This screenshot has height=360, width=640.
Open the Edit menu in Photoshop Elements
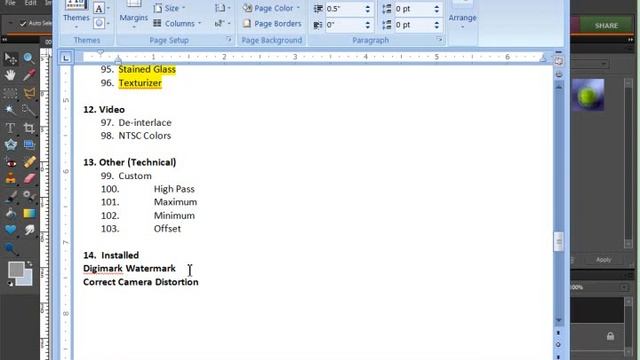click(30, 3)
